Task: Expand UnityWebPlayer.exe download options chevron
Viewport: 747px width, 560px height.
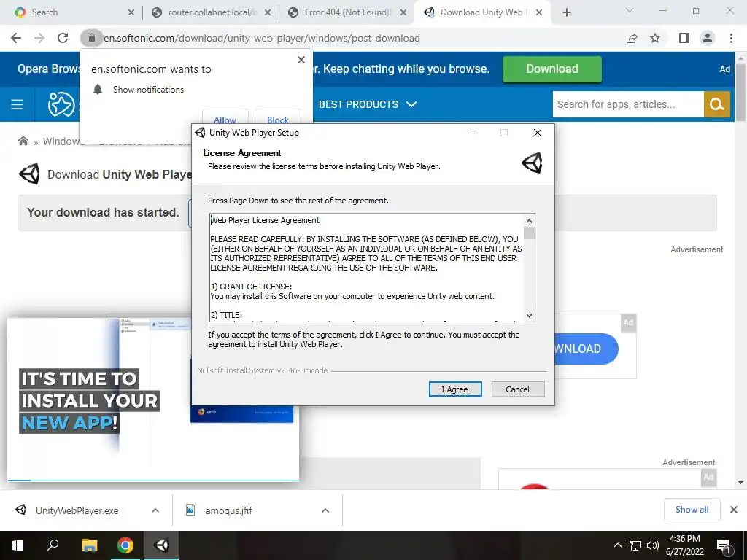Action: coord(155,510)
